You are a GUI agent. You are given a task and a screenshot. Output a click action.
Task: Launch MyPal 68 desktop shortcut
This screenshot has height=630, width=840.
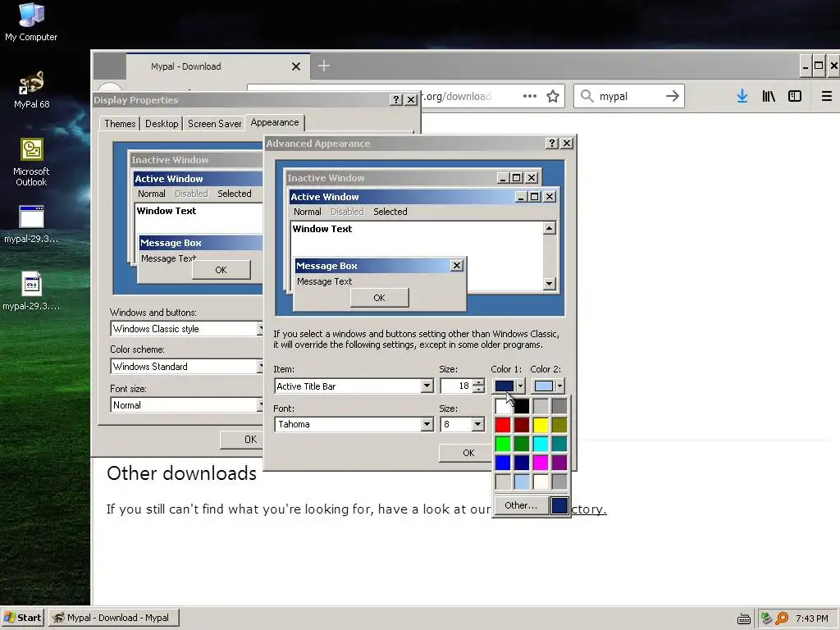coord(31,90)
